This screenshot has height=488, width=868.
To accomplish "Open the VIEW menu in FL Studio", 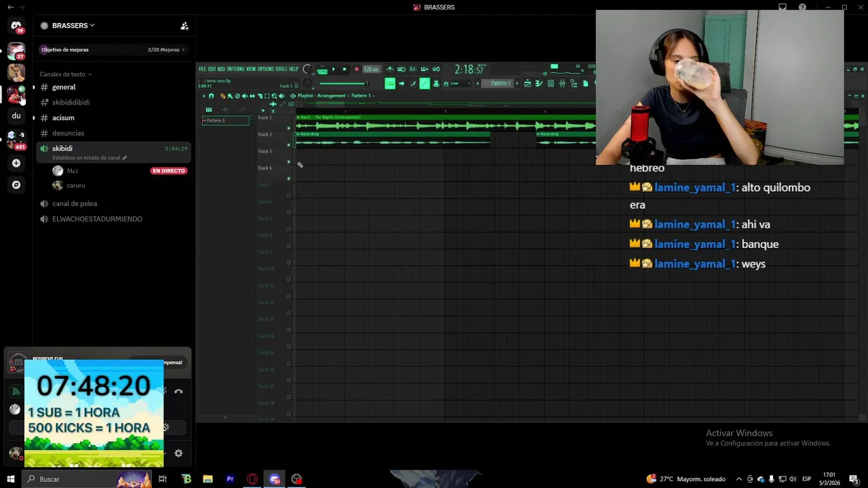I will point(251,69).
